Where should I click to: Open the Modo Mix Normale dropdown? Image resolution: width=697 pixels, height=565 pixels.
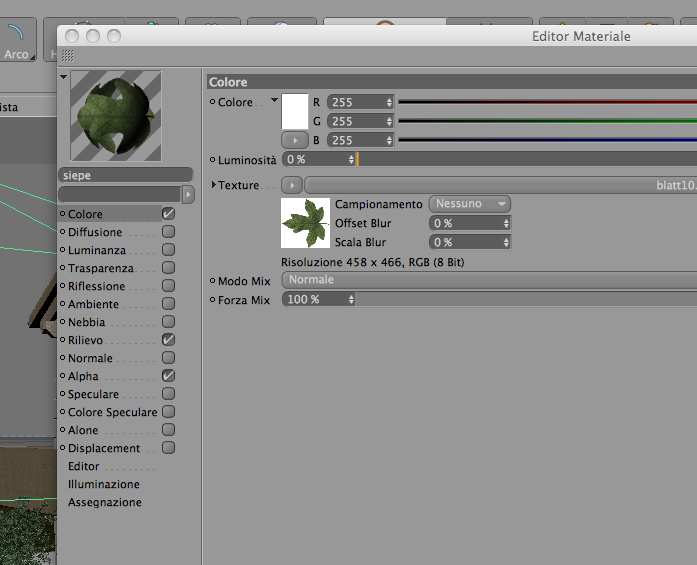coord(489,280)
